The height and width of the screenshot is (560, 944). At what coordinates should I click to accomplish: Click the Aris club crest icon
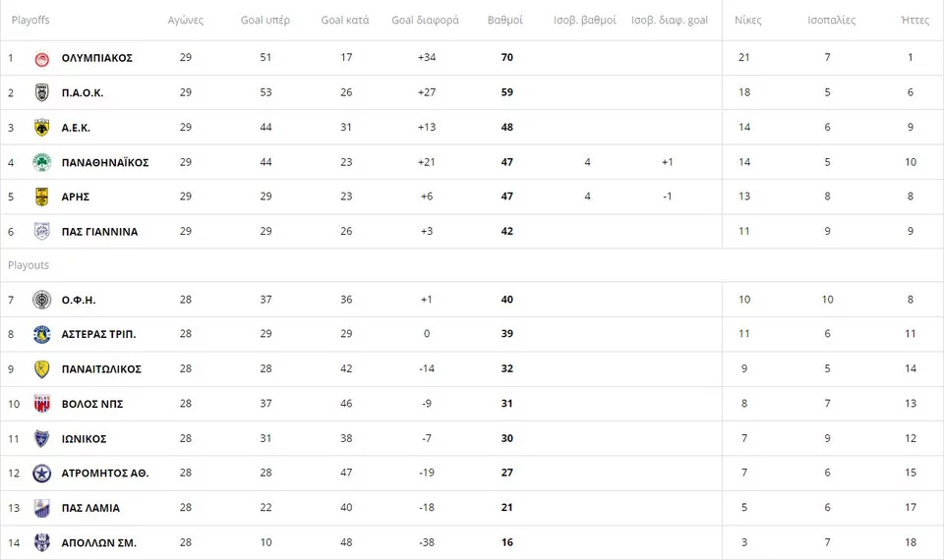click(x=42, y=196)
